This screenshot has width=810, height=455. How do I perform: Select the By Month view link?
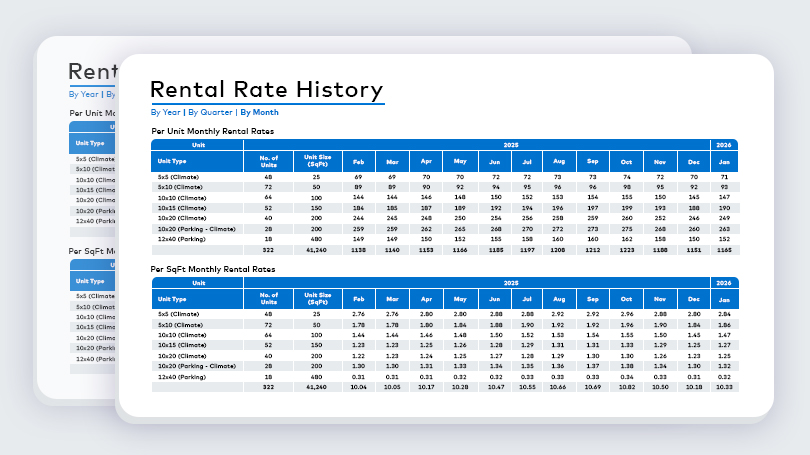click(259, 112)
